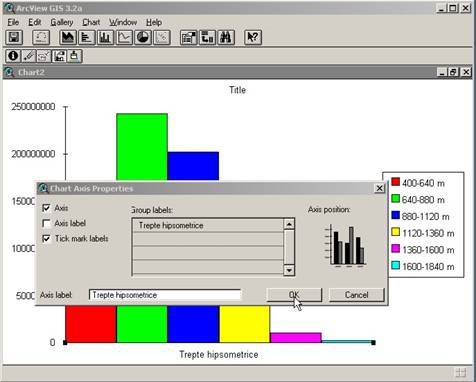Click the red bar in the chart
The image size is (476, 382).
tap(91, 324)
